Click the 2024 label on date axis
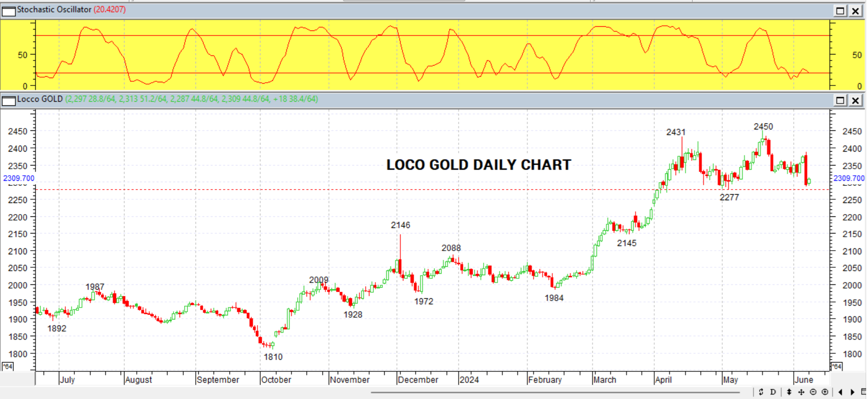Screen dimensions: 868x399 click(x=469, y=380)
